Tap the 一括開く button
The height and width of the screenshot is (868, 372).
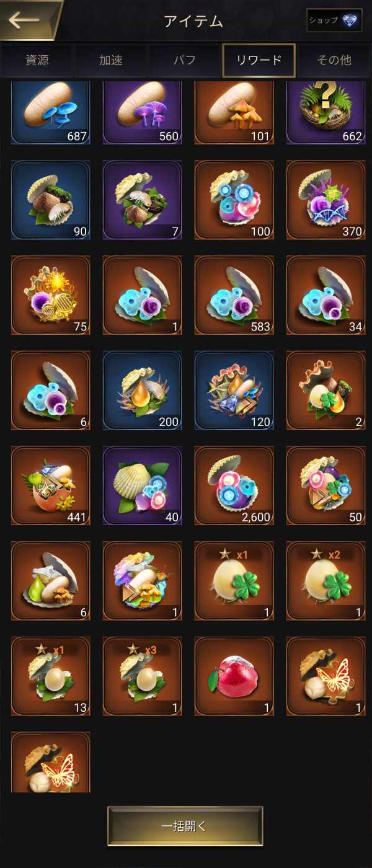(x=185, y=826)
